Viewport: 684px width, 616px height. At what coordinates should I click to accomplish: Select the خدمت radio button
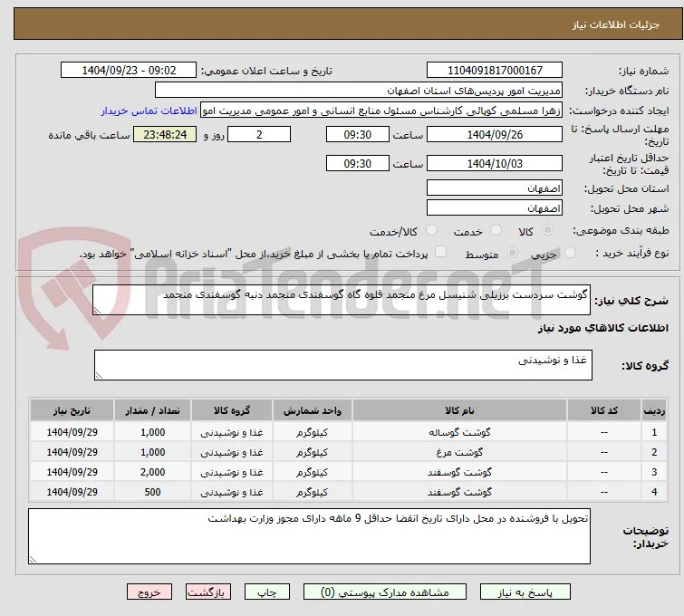click(x=496, y=230)
